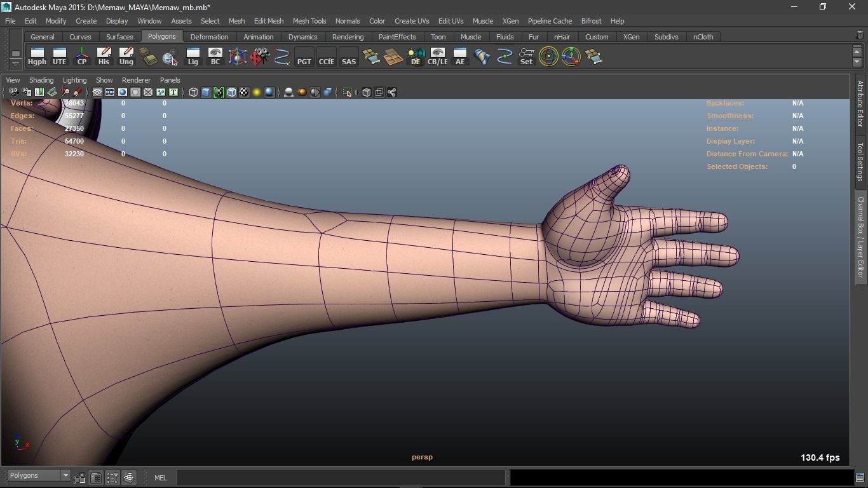Click the blue curve shelf icon

point(281,57)
